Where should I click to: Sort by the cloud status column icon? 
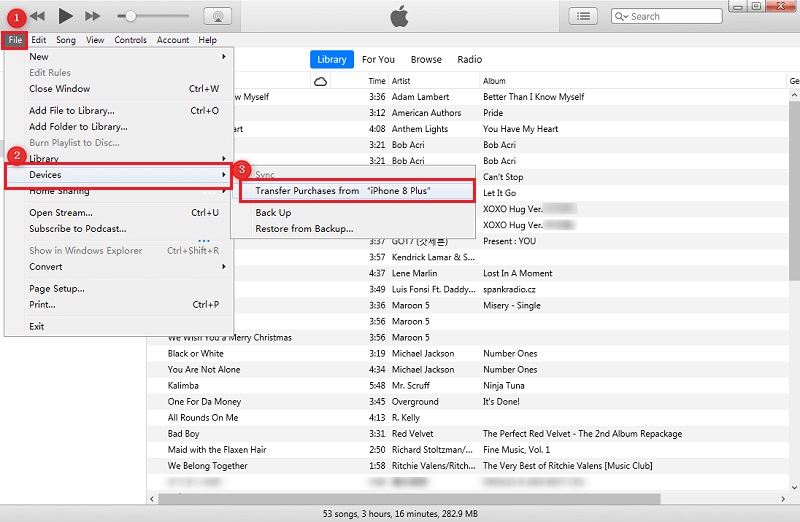coord(320,81)
